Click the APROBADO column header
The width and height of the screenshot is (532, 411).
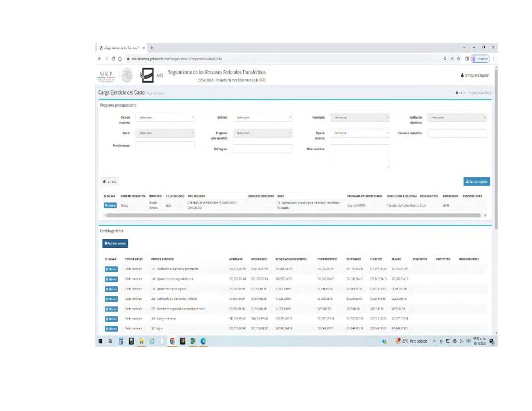click(235, 259)
